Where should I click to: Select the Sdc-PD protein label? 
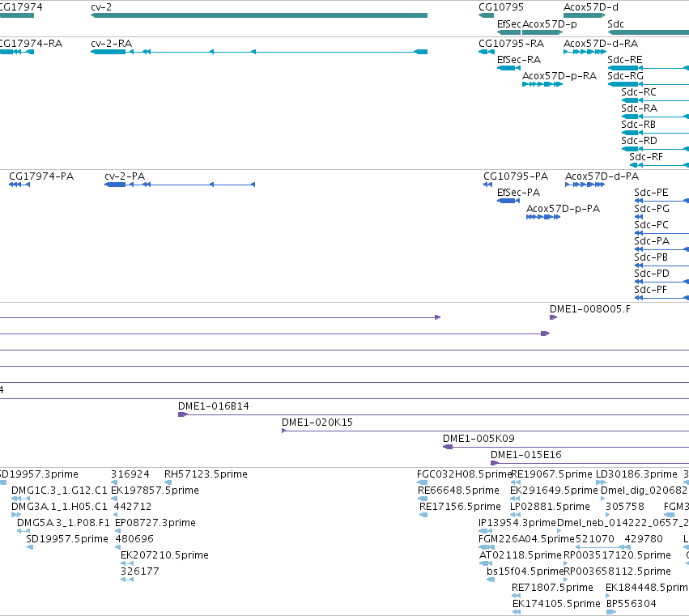pos(652,274)
